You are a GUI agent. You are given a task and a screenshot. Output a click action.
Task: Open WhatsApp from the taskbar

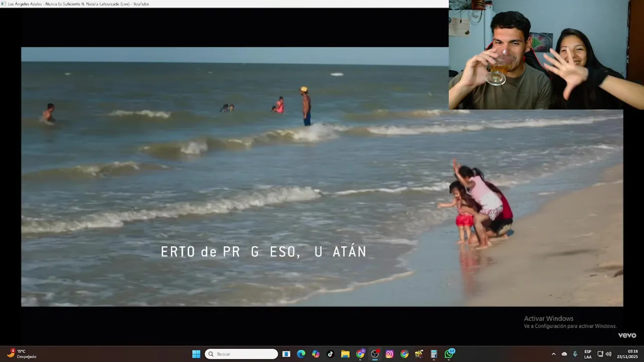[x=449, y=354]
